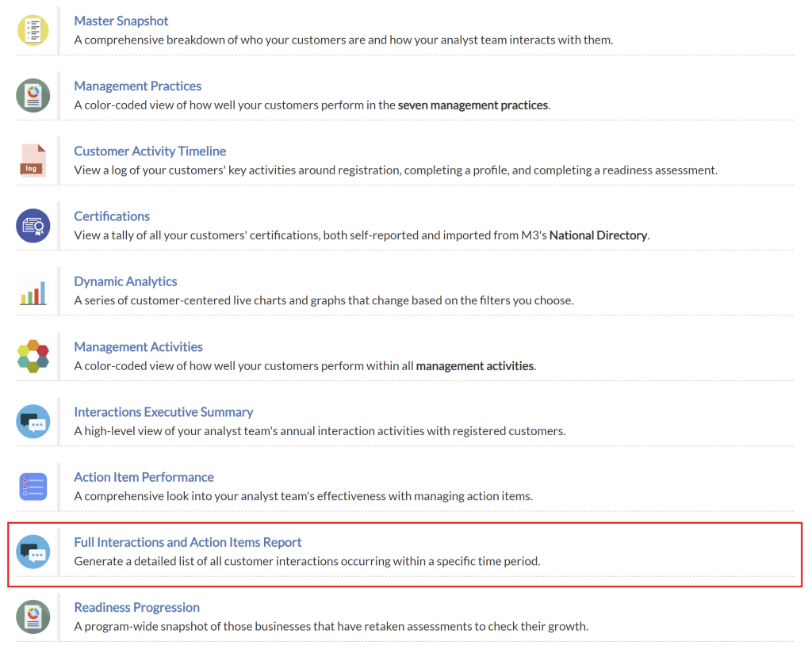812x653 pixels.
Task: Click the chat icon beside Full Interactions and Action Items Report
Action: pos(33,552)
